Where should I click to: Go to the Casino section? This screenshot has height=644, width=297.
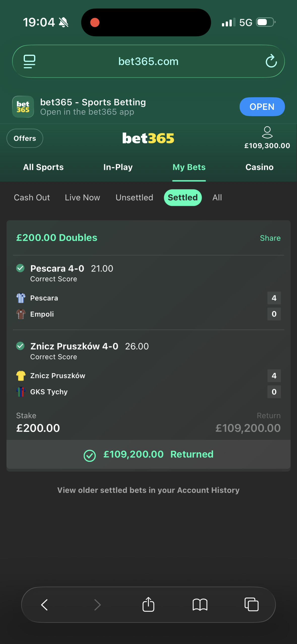[x=259, y=167]
